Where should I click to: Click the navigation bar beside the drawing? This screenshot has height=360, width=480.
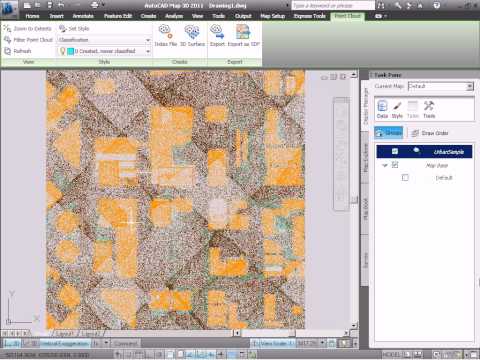[x=341, y=154]
